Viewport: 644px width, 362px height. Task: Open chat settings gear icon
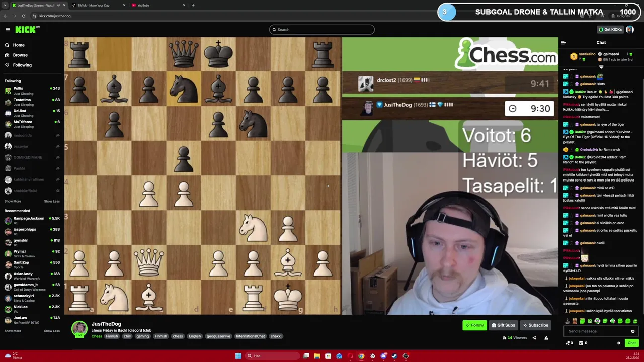[619, 343]
